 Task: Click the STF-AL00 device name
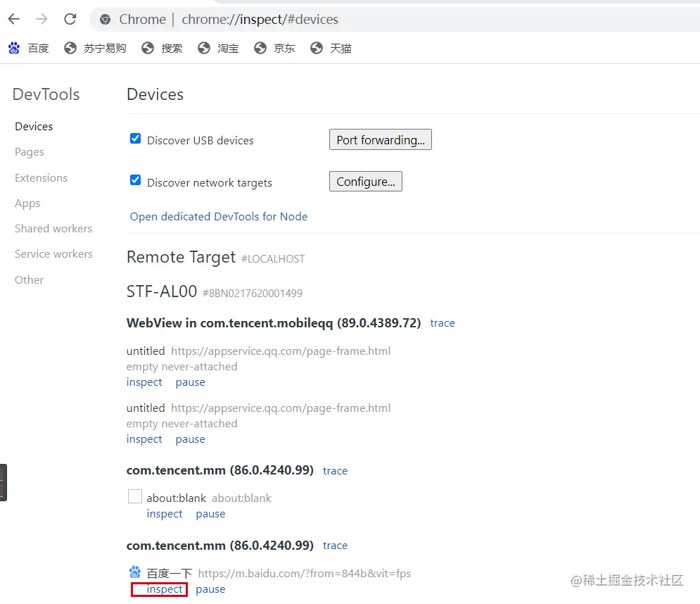click(162, 291)
